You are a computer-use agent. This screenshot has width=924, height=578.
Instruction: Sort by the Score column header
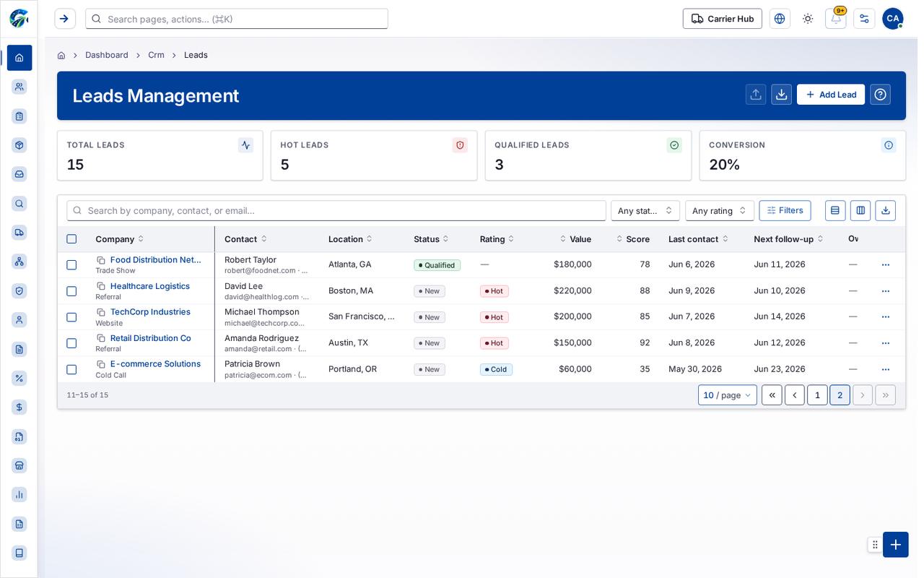[633, 239]
